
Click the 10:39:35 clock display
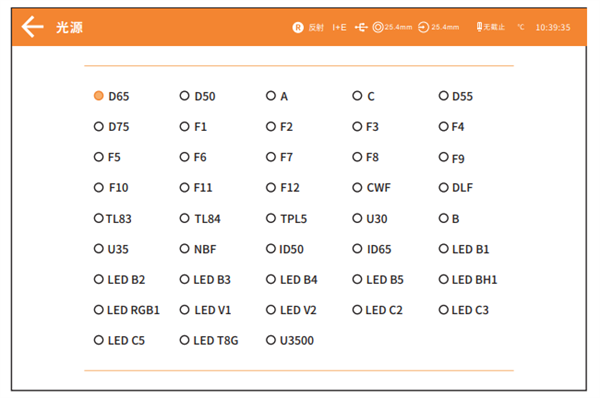click(x=553, y=27)
